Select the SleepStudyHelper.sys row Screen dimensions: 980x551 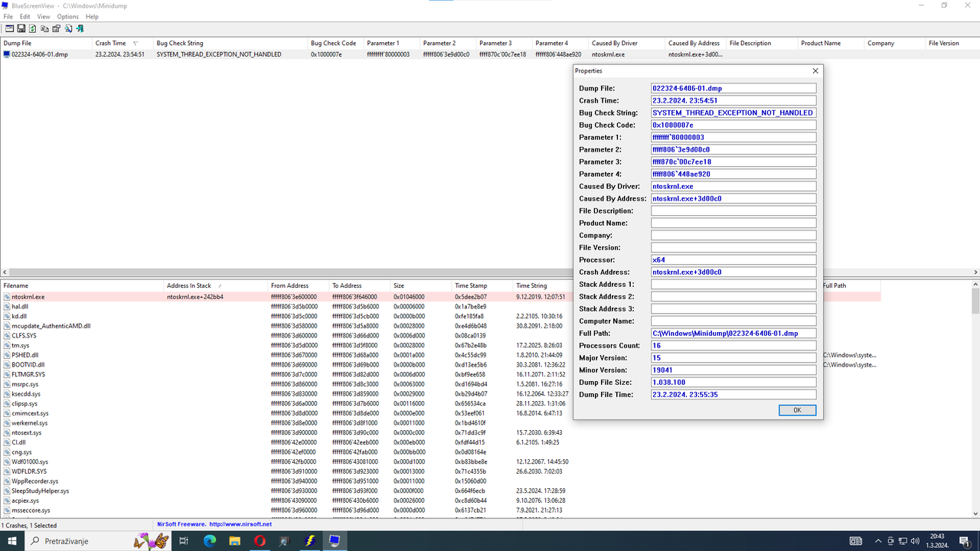click(x=440, y=491)
